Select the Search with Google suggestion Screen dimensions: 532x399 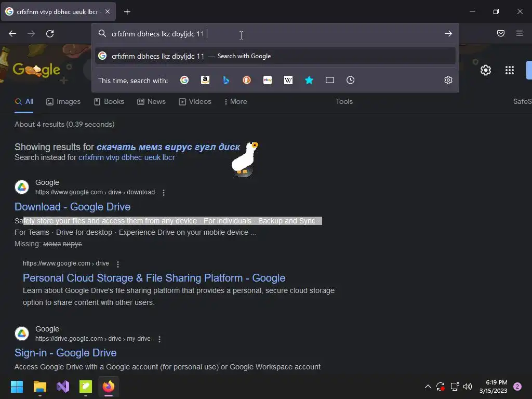(x=275, y=56)
